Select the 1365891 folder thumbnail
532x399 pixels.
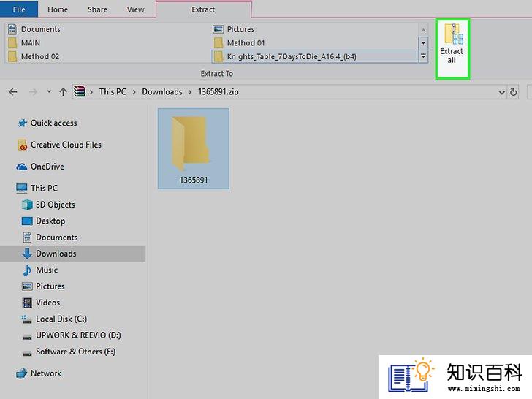[x=194, y=148]
